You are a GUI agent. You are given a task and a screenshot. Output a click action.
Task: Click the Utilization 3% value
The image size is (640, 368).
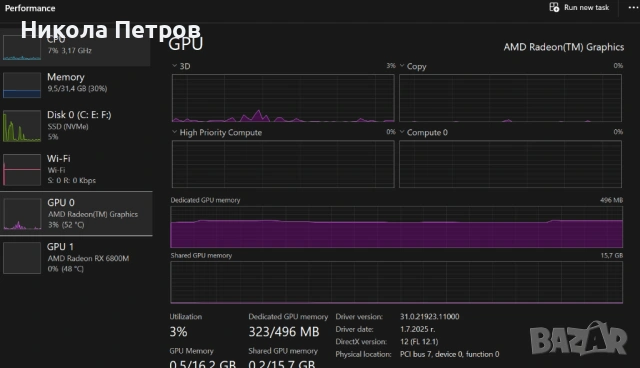178,332
